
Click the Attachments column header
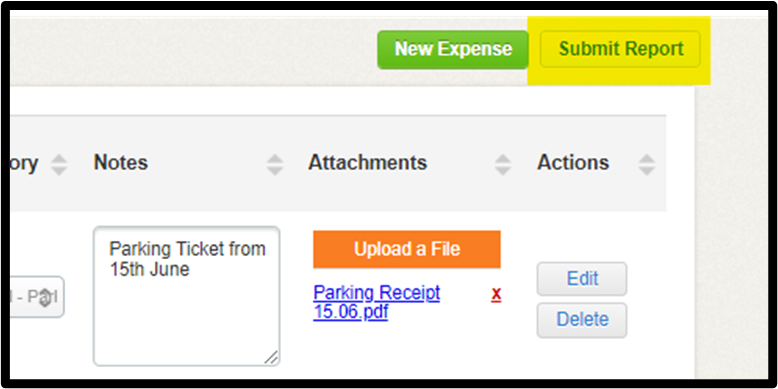(367, 163)
